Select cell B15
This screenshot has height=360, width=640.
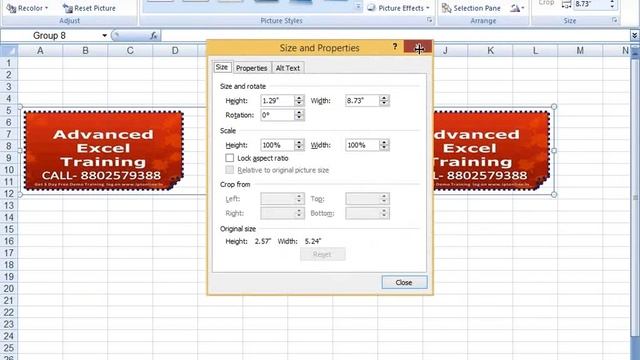point(85,229)
